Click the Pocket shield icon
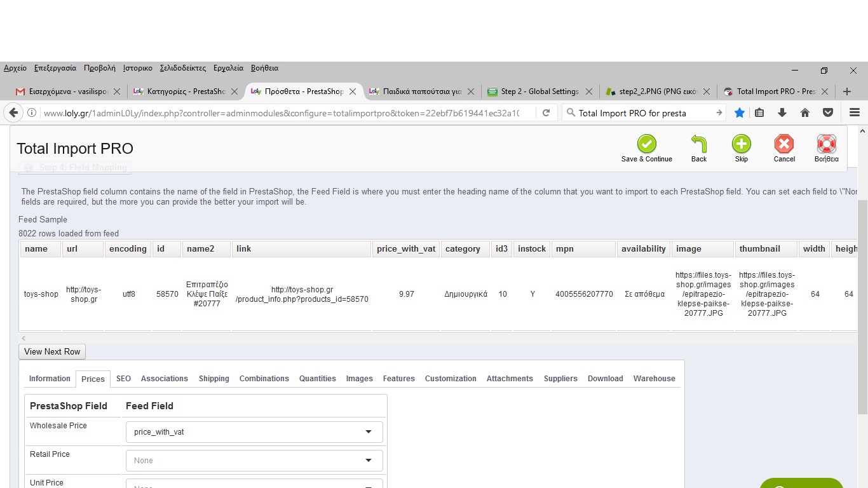 point(828,112)
